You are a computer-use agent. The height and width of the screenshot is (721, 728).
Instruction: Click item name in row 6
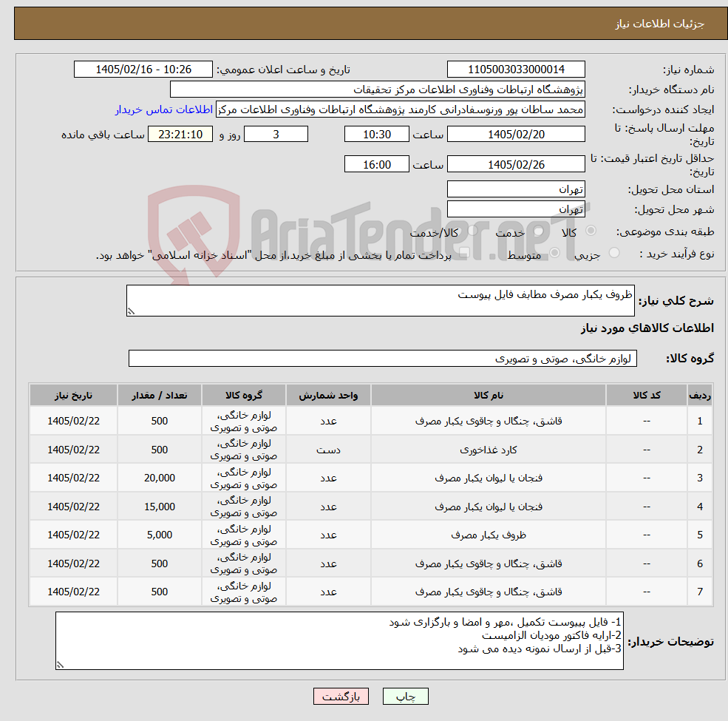[x=489, y=563]
